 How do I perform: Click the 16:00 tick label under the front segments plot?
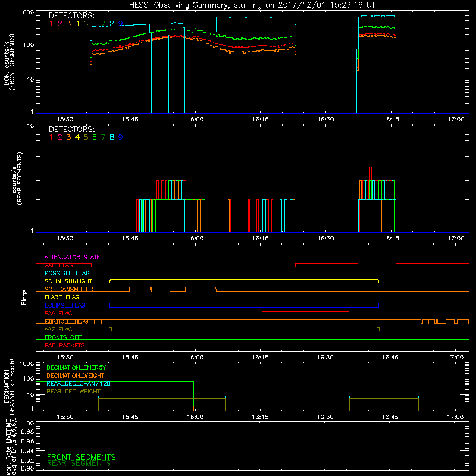click(x=195, y=120)
